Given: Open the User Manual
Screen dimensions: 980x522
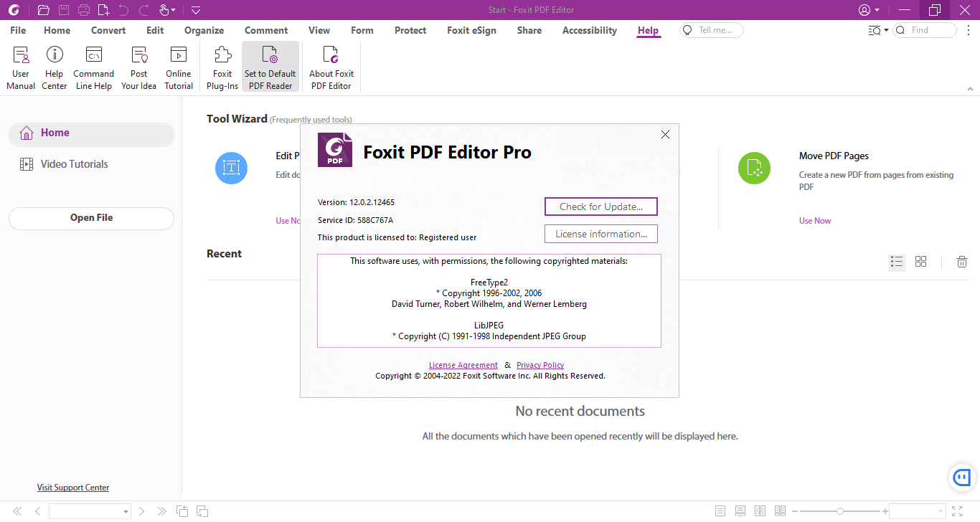Looking at the screenshot, I should [20, 66].
